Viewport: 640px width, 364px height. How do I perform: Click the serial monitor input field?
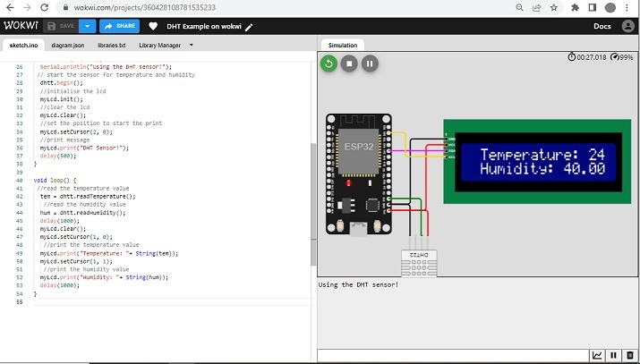(x=453, y=355)
